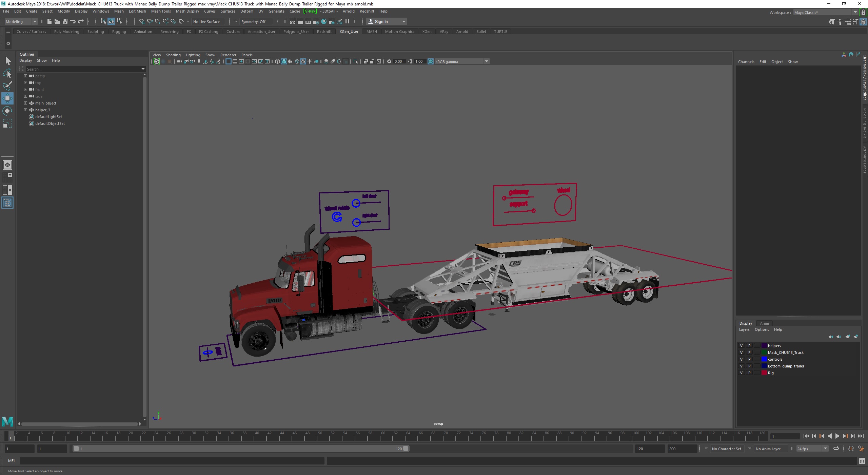Open the Deform menu
868x475 pixels.
click(x=246, y=11)
